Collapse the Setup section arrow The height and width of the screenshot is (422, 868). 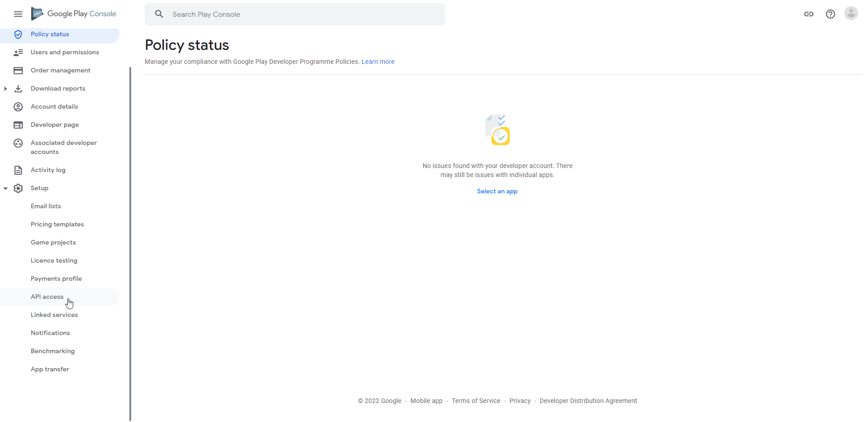coord(5,188)
